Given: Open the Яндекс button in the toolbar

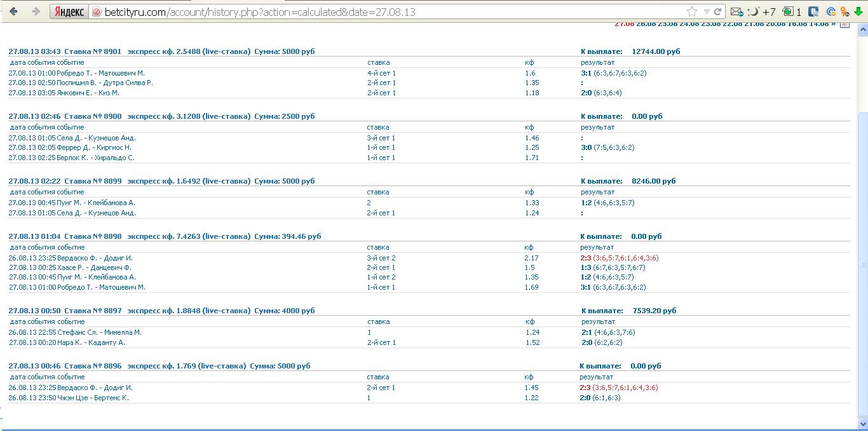Looking at the screenshot, I should 69,11.
